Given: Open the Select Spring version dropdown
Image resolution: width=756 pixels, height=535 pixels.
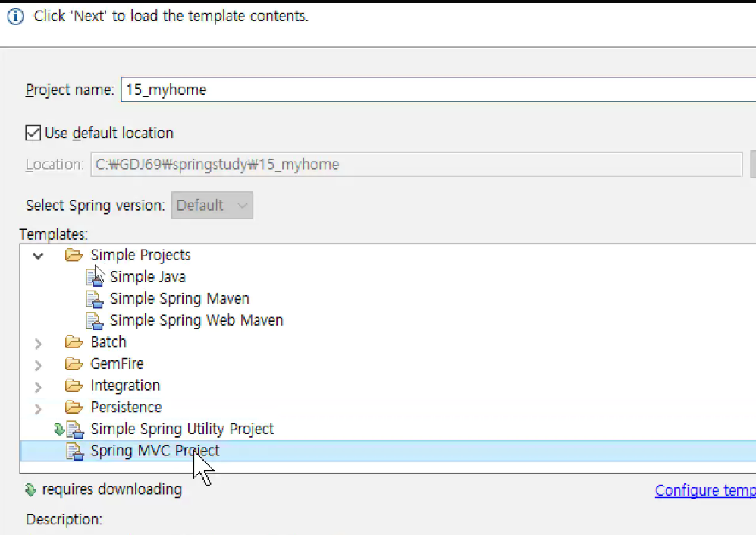Looking at the screenshot, I should tap(212, 206).
